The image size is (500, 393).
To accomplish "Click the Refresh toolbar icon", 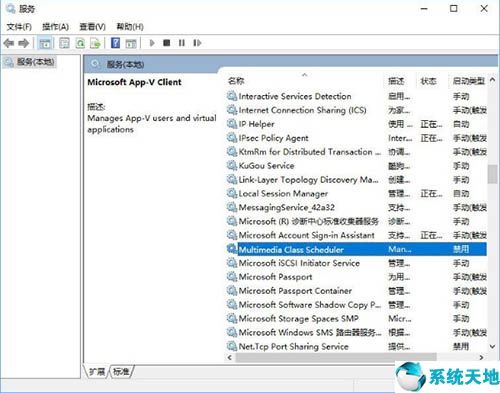I will tap(80, 43).
